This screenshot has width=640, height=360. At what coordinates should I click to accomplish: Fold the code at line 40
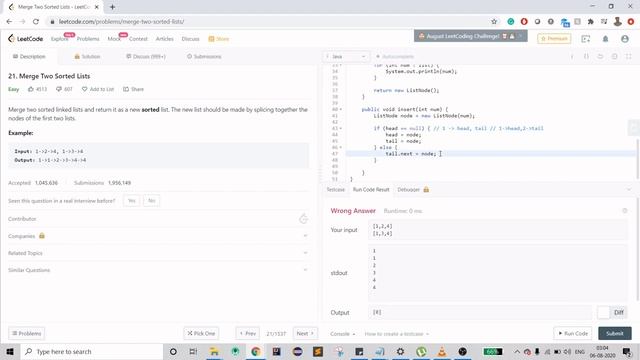[x=341, y=109]
